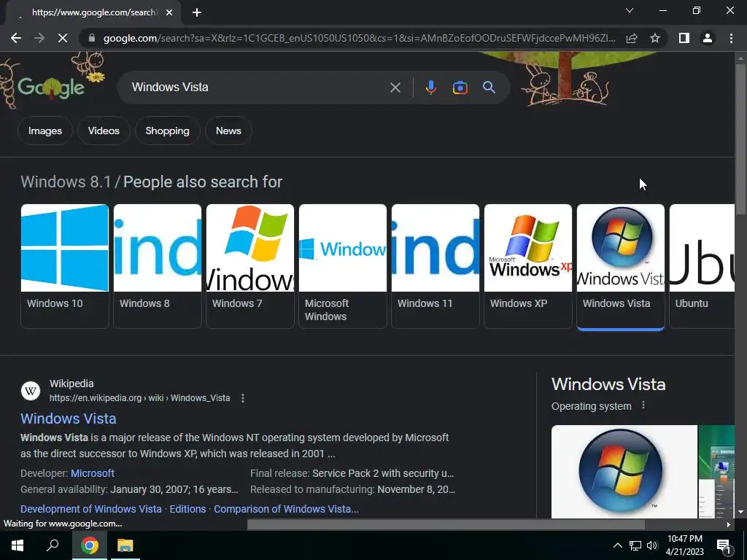Click into the Windows Vista search field
Screen dimensions: 747x560
(258, 87)
